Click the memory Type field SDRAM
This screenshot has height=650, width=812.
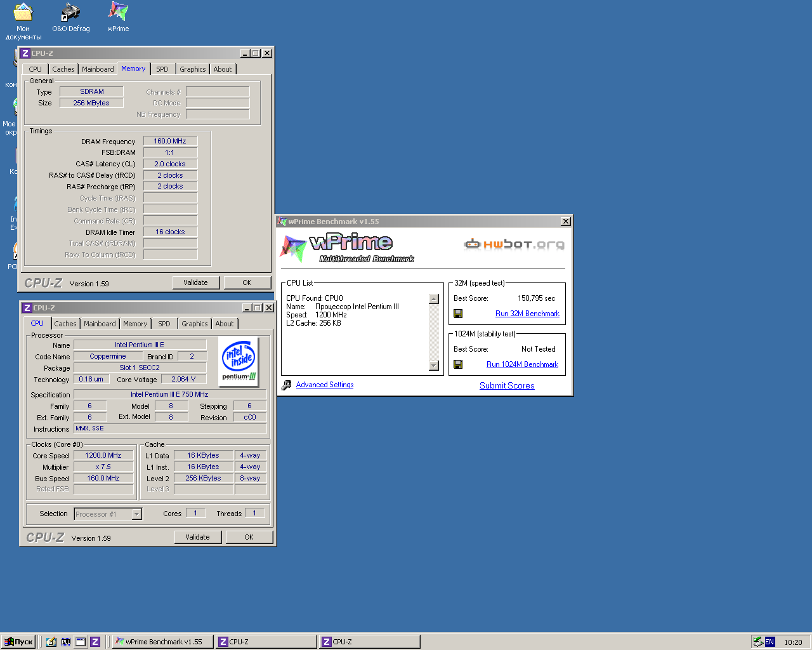pyautogui.click(x=91, y=91)
